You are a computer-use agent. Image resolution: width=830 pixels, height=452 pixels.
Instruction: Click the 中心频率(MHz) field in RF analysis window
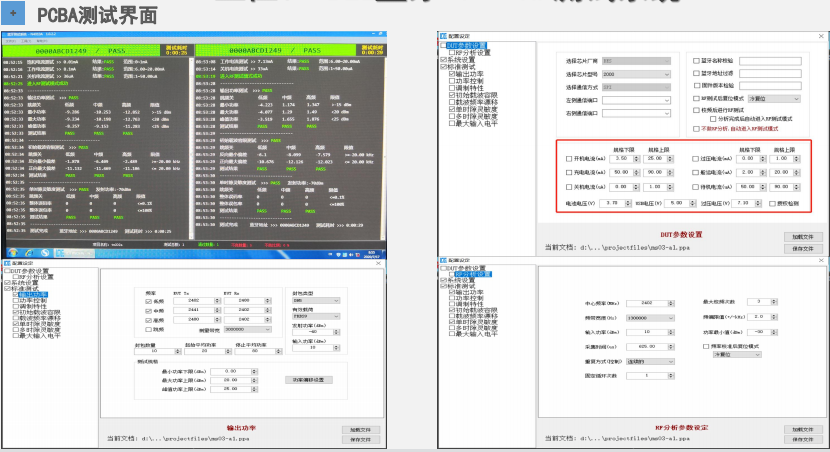[x=647, y=303]
